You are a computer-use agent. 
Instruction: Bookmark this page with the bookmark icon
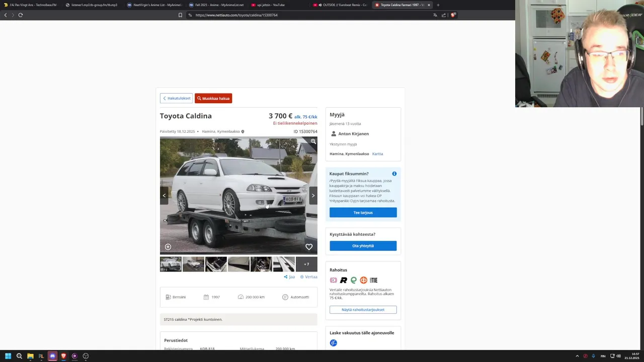pos(180,15)
